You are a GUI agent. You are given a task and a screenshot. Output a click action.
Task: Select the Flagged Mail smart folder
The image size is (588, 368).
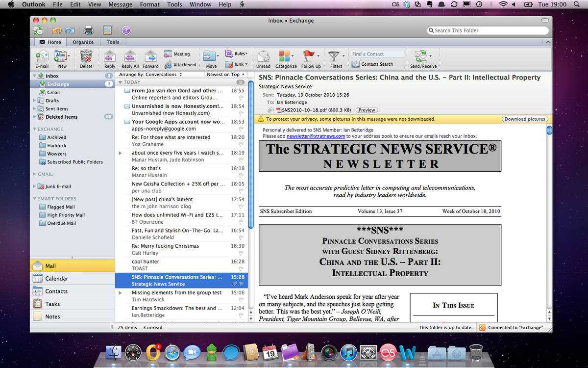click(x=61, y=207)
